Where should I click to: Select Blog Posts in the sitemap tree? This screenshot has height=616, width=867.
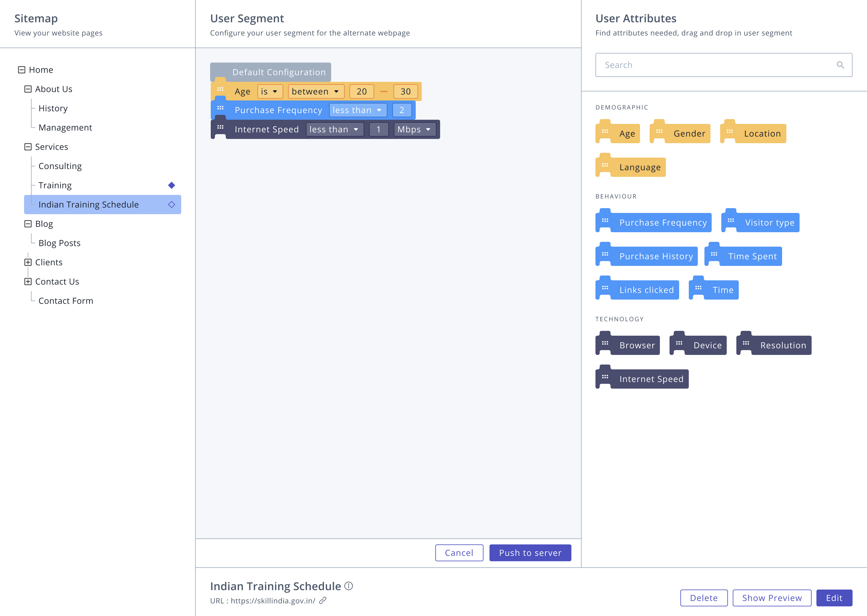tap(59, 243)
